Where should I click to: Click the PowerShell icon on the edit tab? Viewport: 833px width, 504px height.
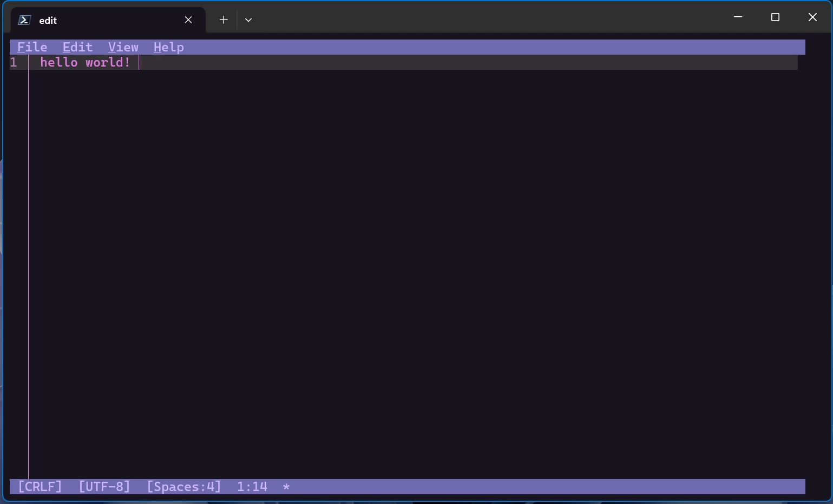pyautogui.click(x=24, y=19)
